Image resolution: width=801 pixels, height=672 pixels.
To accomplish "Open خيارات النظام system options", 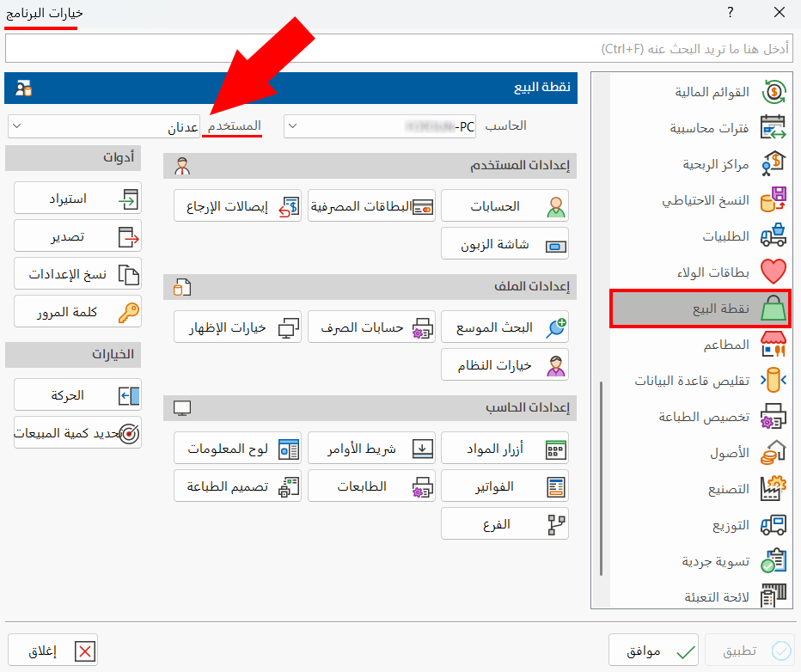I will pos(504,364).
